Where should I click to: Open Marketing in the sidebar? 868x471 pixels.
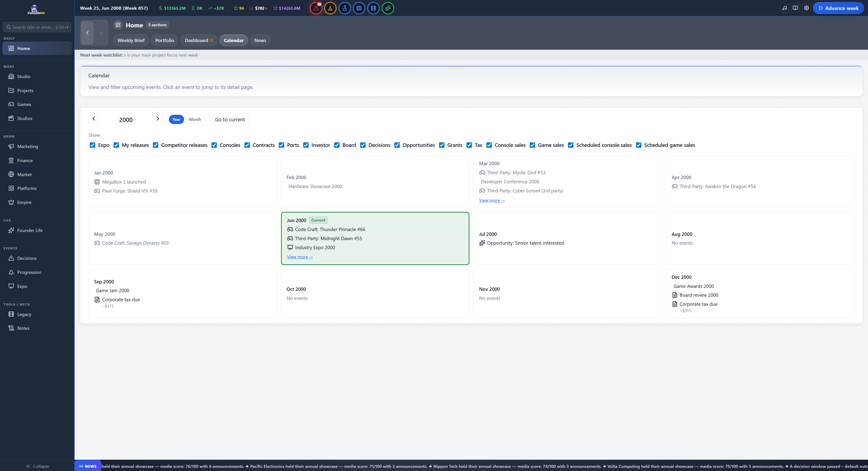click(x=37, y=146)
